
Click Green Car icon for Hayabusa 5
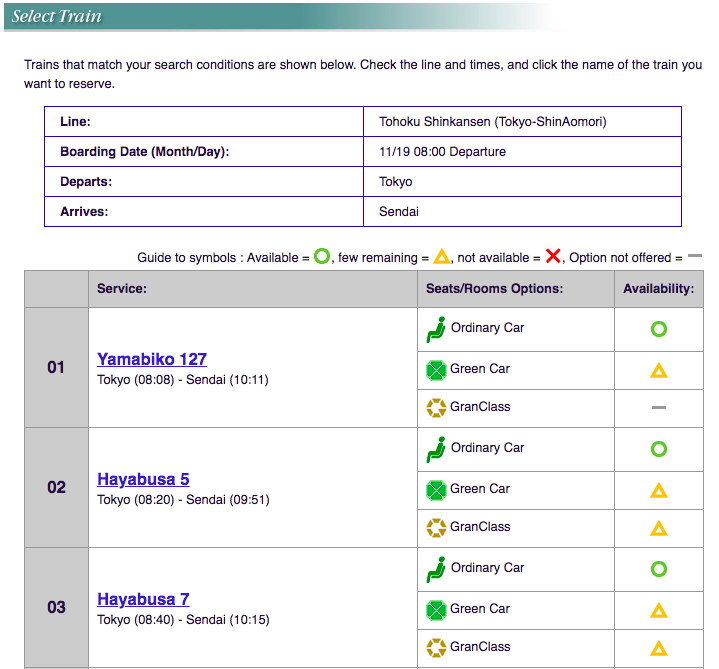tap(436, 491)
